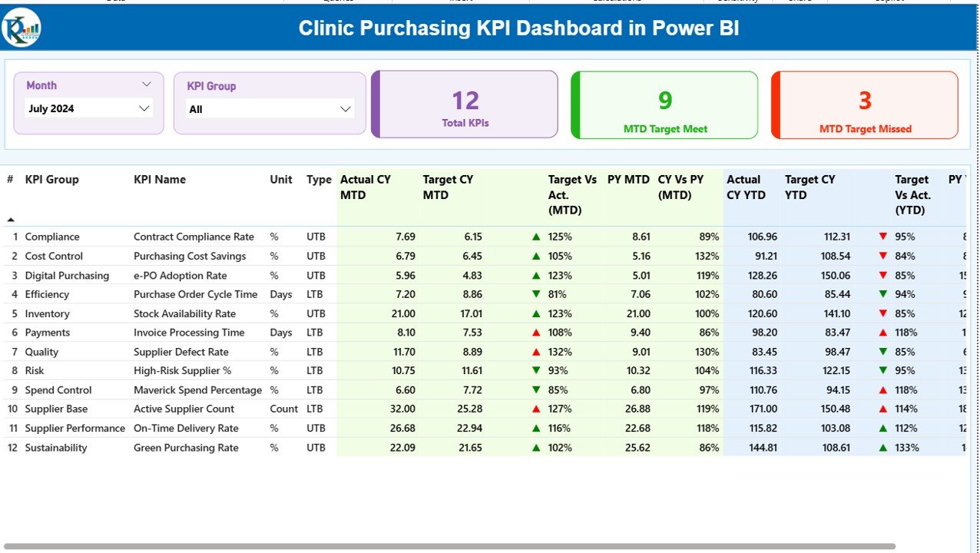Click the green down arrow on Purchase Order Cycle Time
The width and height of the screenshot is (980, 553).
536,294
